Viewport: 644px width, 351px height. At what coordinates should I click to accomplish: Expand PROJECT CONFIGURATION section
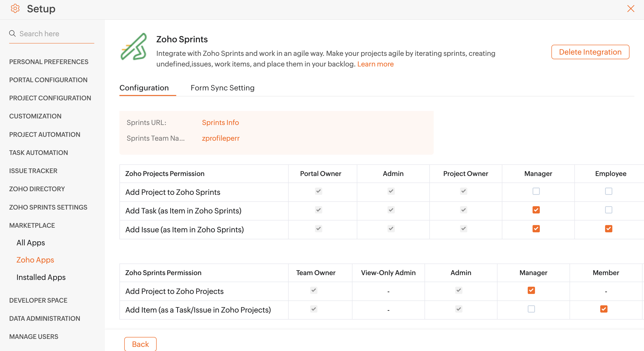(50, 98)
